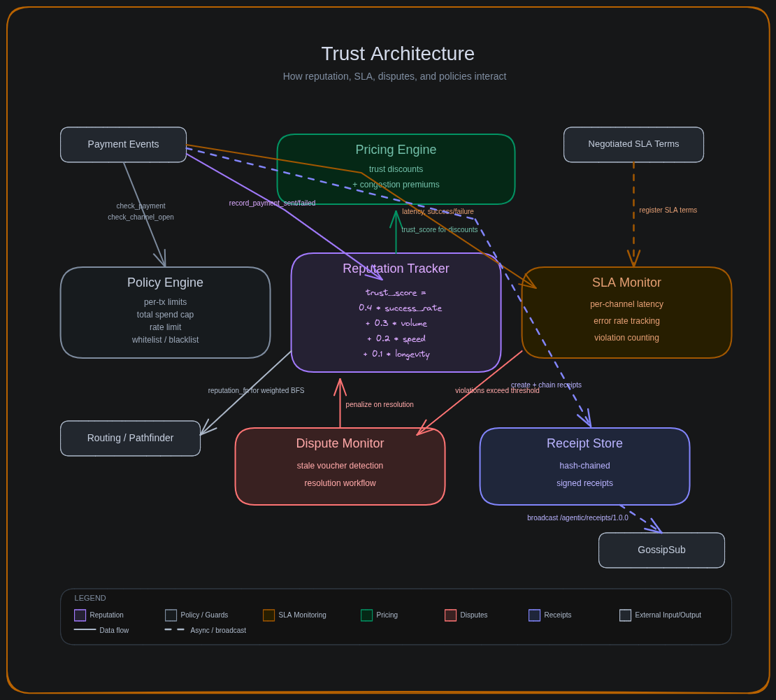
Task: Click the External Input/Output legend icon
Action: [x=625, y=615]
